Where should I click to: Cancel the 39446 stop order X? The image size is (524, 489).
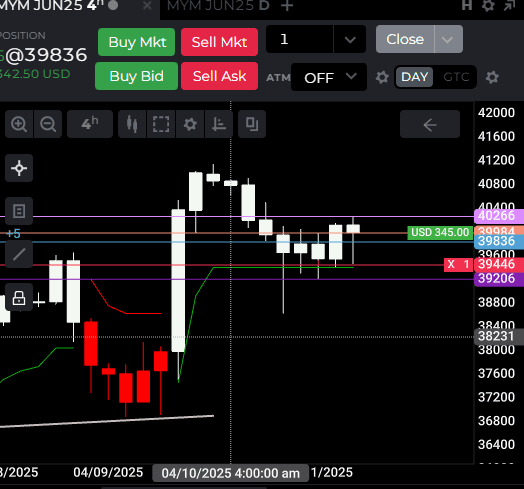451,264
